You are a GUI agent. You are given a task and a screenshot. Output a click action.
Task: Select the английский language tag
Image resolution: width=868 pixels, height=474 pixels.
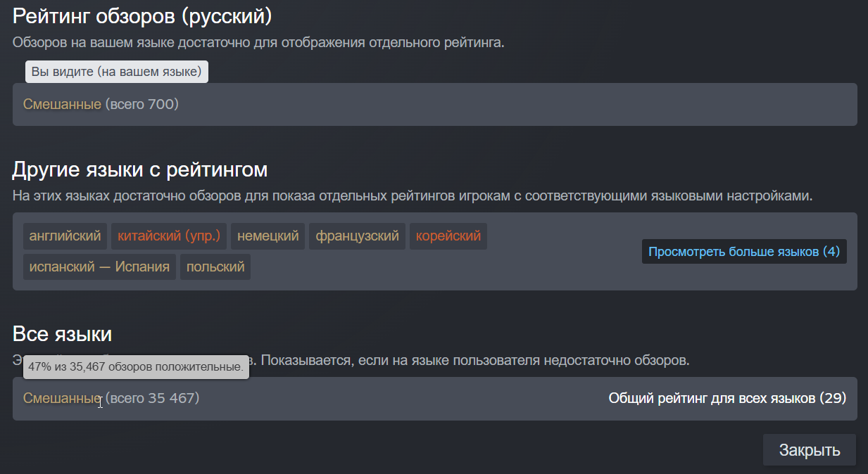pos(65,236)
